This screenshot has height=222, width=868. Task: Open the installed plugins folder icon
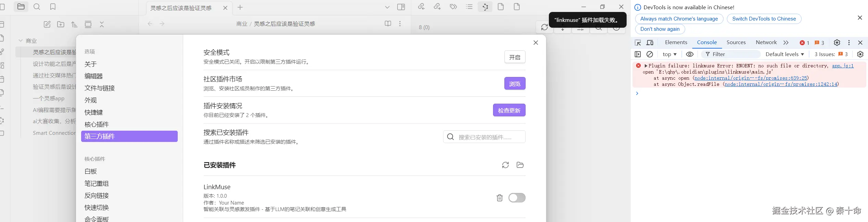(x=520, y=165)
